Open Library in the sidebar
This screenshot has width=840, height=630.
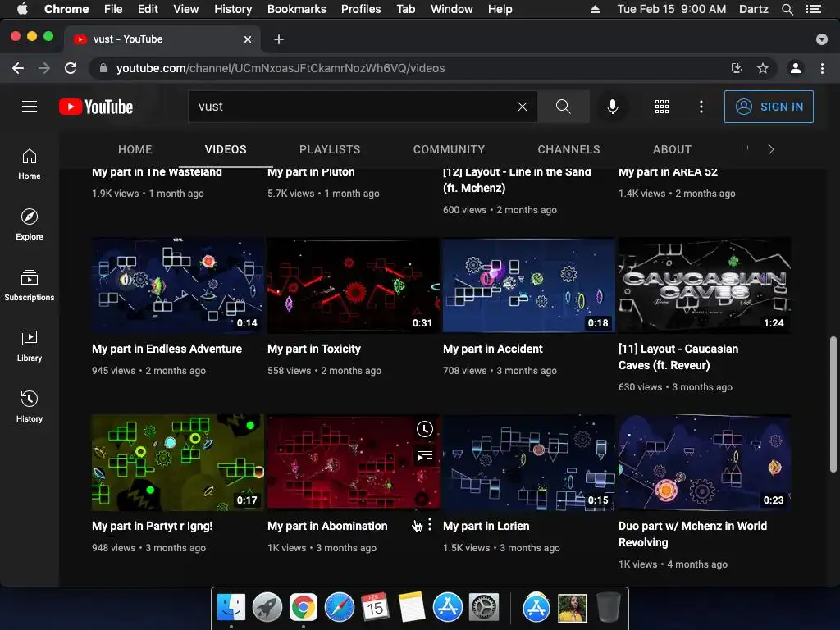(30, 345)
